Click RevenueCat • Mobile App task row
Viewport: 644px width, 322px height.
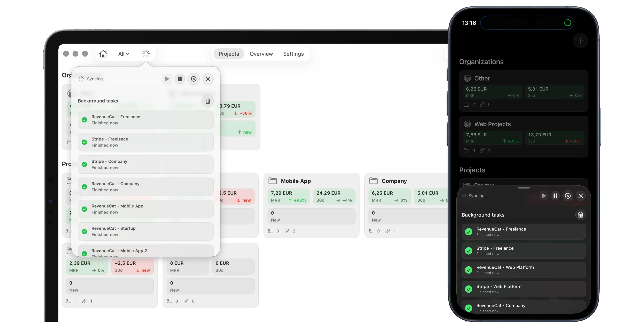[146, 209]
